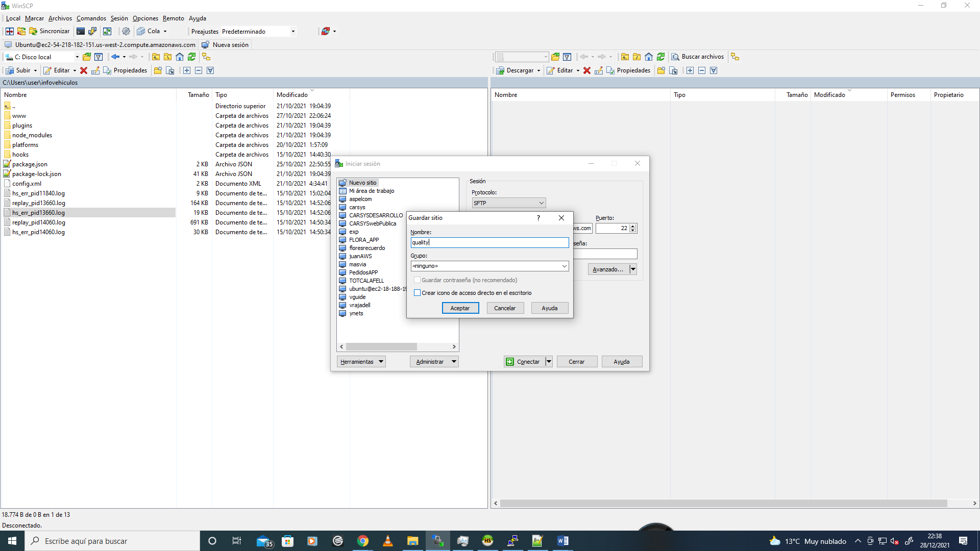Enable Crear icono de acceso directo checkbox

tap(418, 293)
